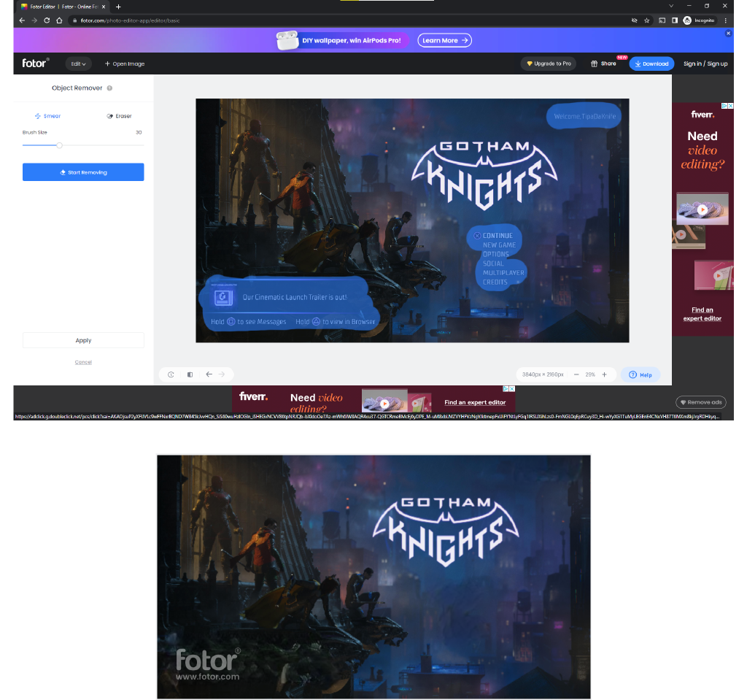The height and width of the screenshot is (700, 747).
Task: Download the edited image
Action: 651,64
